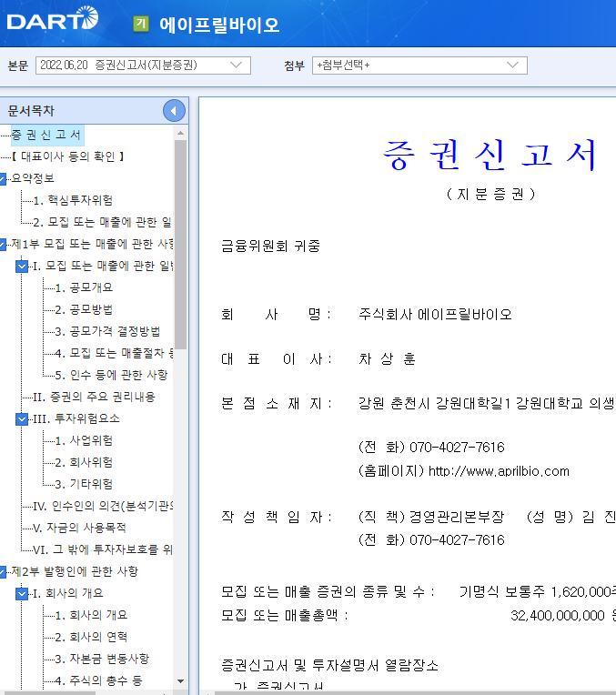Image resolution: width=616 pixels, height=695 pixels.
Task: Click the 증 권 신 고 서 document heading
Action: click(x=490, y=155)
